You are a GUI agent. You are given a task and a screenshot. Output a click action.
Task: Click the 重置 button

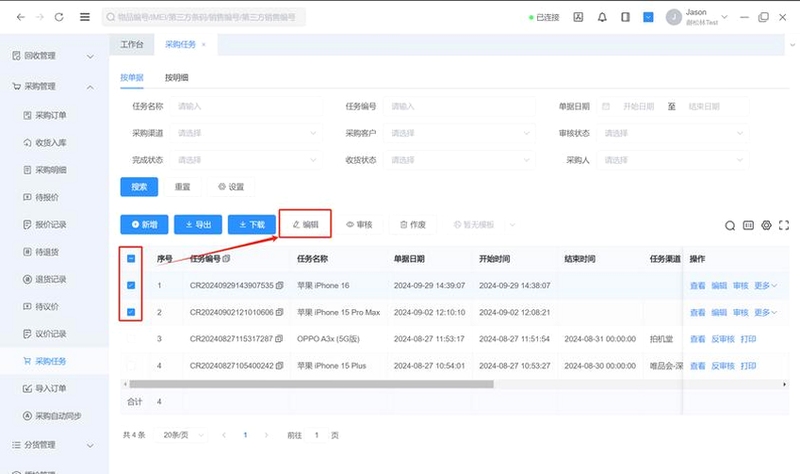pos(183,187)
